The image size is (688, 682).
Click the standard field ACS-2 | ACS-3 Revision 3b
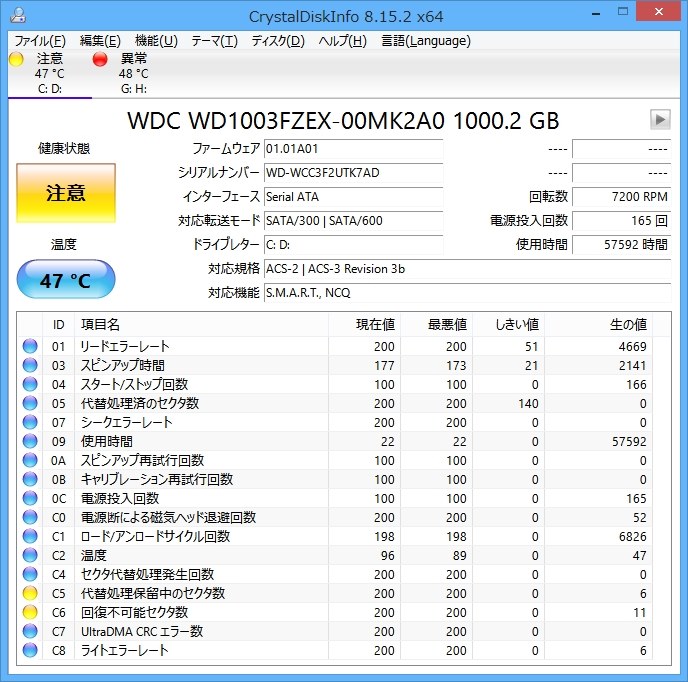[468, 269]
